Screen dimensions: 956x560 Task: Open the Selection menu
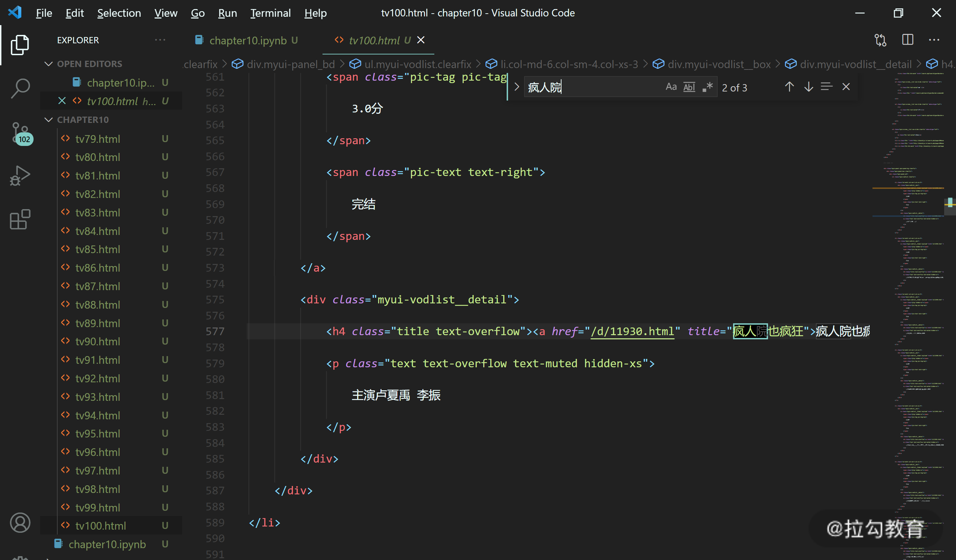tap(119, 13)
